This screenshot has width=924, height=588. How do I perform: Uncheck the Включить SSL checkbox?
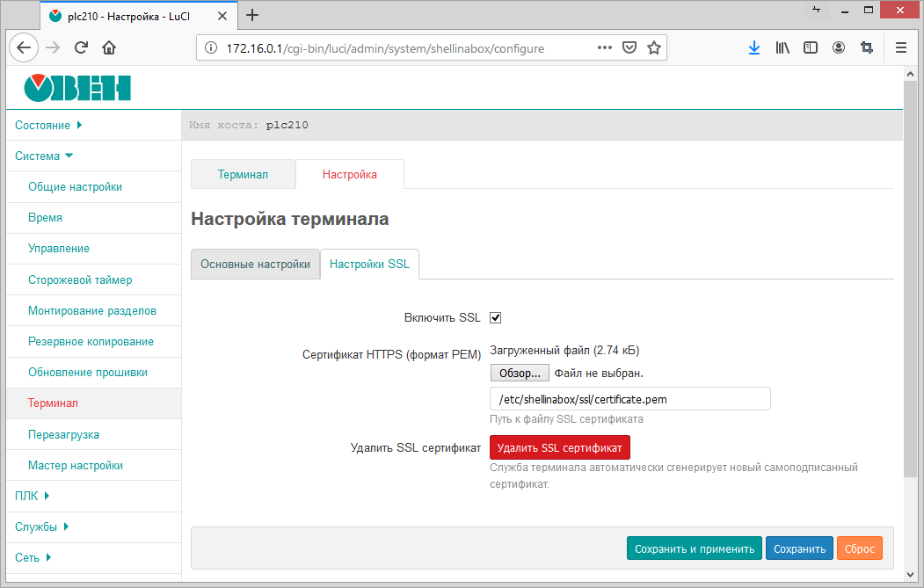495,318
